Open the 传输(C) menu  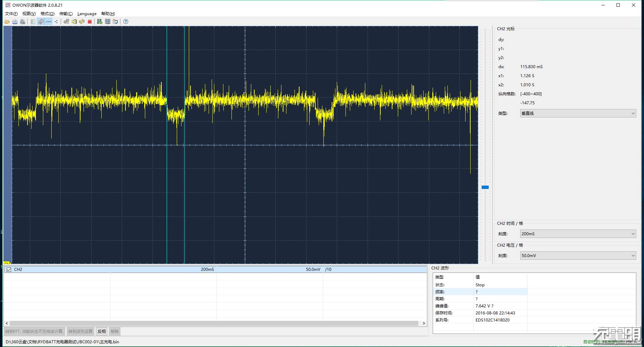(x=66, y=14)
